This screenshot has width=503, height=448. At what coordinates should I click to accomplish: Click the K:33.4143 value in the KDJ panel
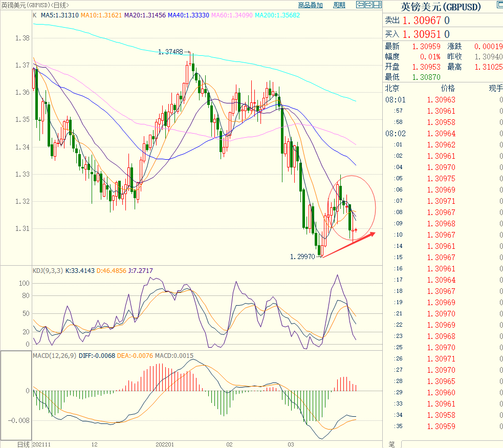(x=80, y=270)
